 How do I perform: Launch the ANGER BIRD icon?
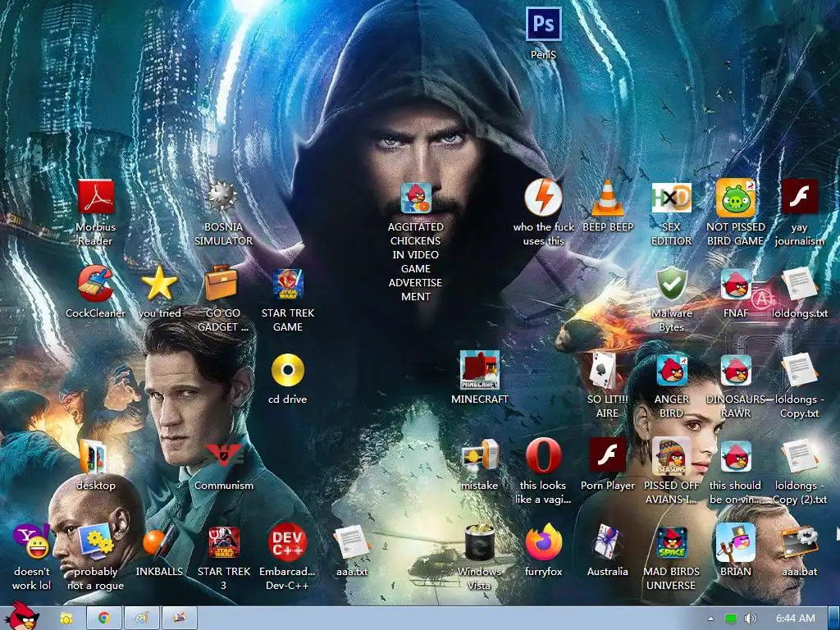pos(672,370)
